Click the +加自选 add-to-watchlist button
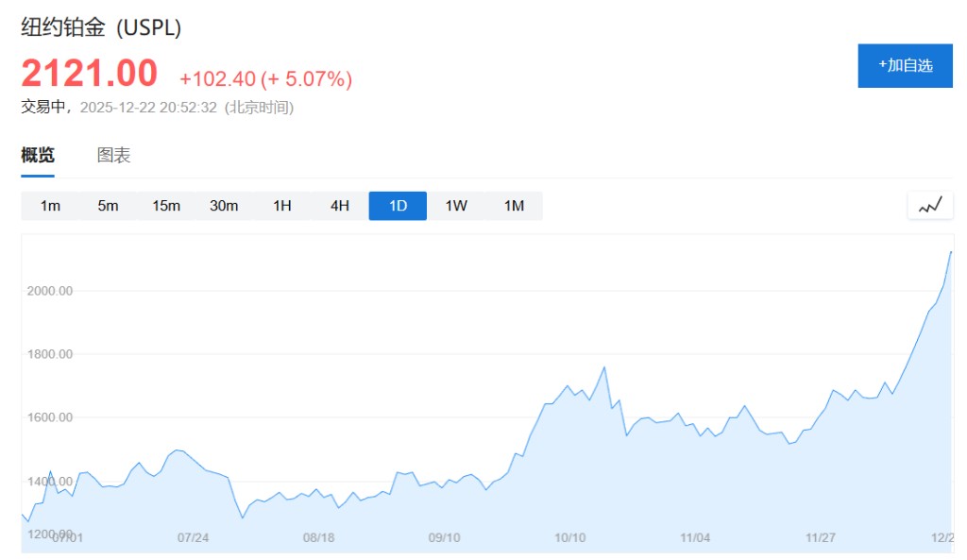The width and height of the screenshot is (967, 560). coord(905,65)
